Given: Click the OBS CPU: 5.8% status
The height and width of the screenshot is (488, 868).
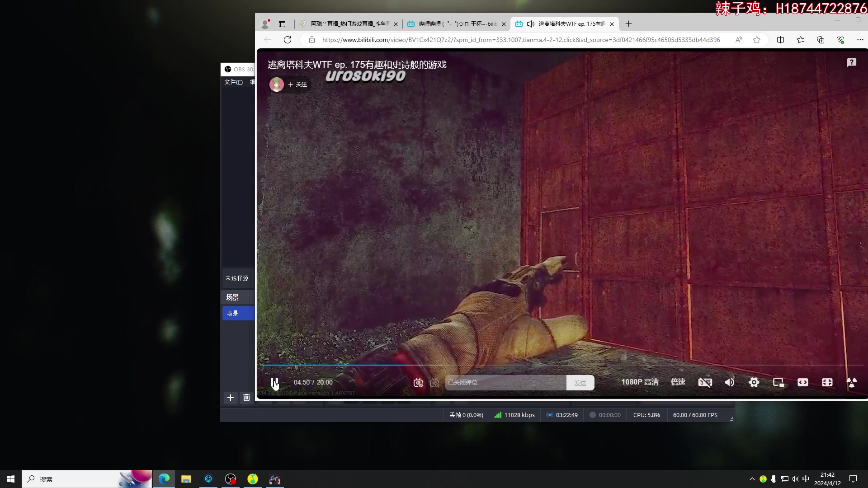Looking at the screenshot, I should point(646,415).
